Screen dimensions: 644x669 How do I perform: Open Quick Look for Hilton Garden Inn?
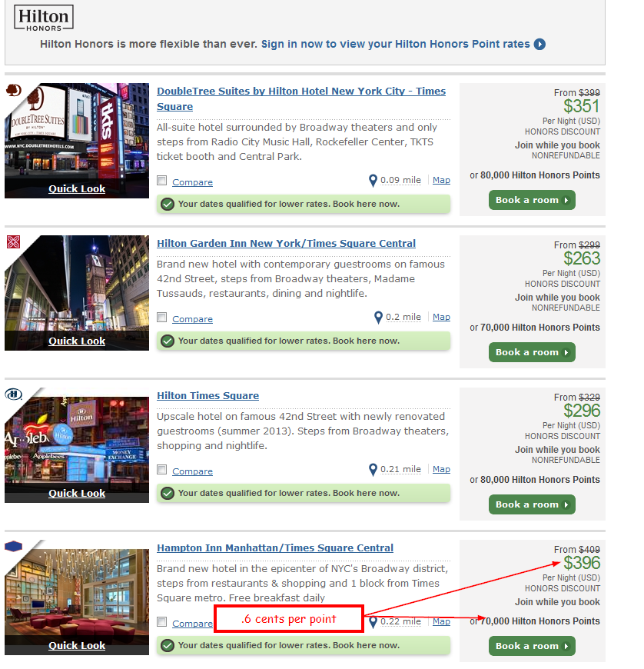click(77, 341)
